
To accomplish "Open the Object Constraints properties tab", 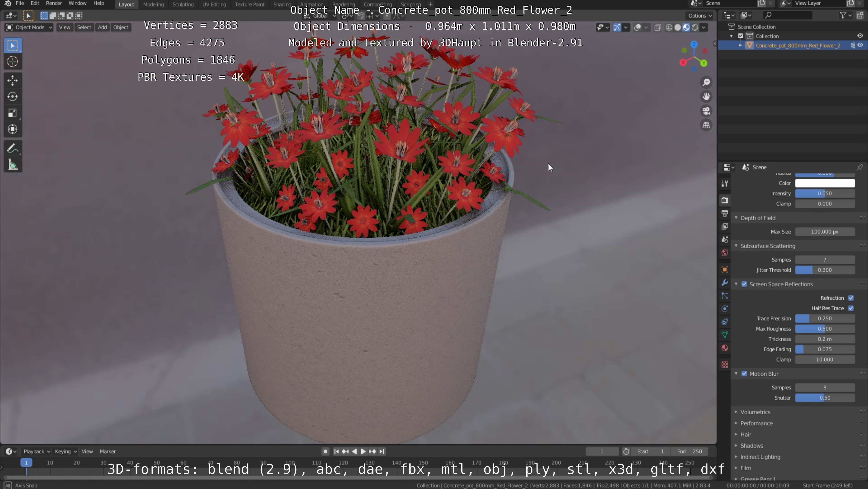I will point(725,322).
